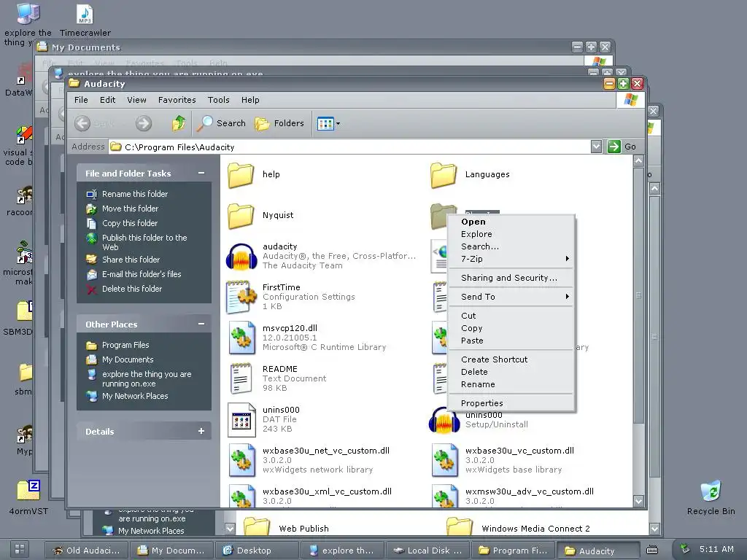The height and width of the screenshot is (560, 747).
Task: Choose Copy in context menu
Action: click(x=511, y=328)
